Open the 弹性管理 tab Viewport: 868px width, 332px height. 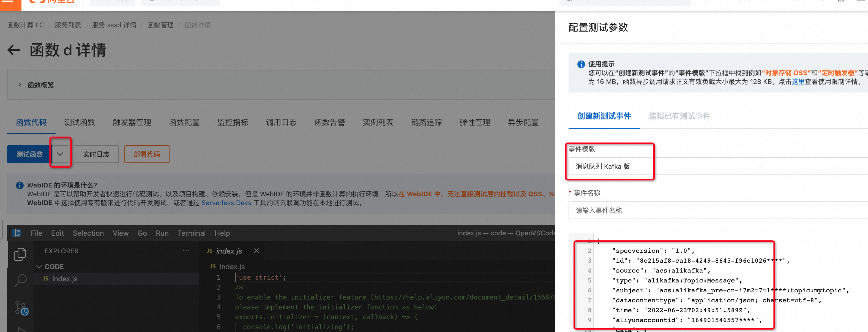[x=475, y=122]
